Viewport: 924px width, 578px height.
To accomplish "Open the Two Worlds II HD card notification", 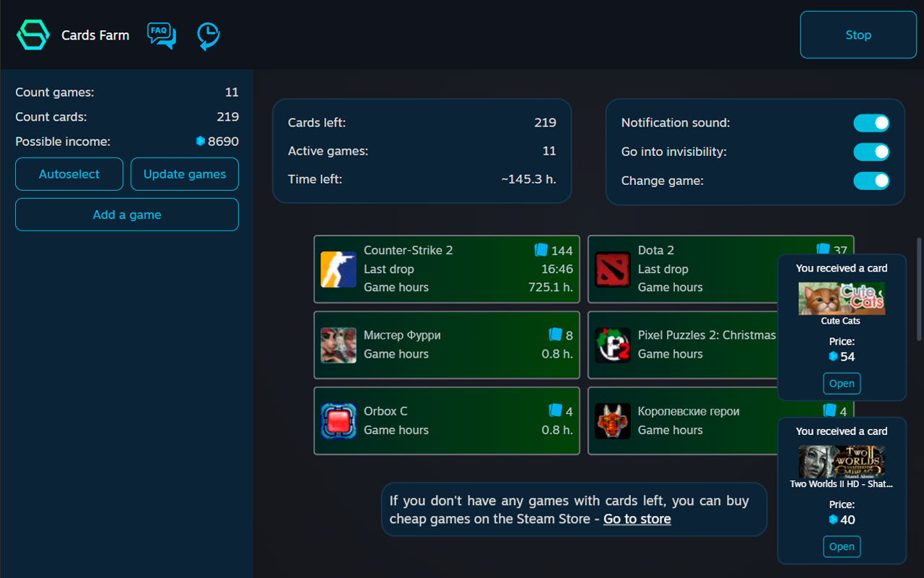I will pos(842,547).
